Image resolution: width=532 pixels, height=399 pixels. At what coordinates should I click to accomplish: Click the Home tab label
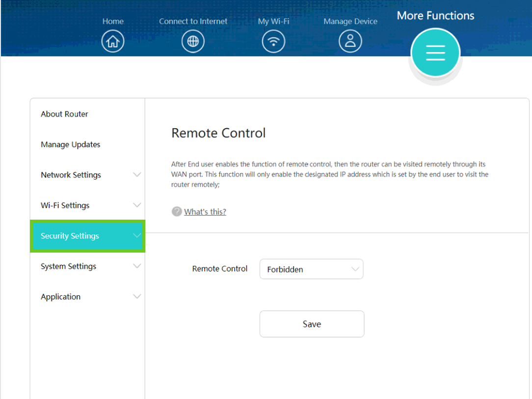tap(113, 21)
